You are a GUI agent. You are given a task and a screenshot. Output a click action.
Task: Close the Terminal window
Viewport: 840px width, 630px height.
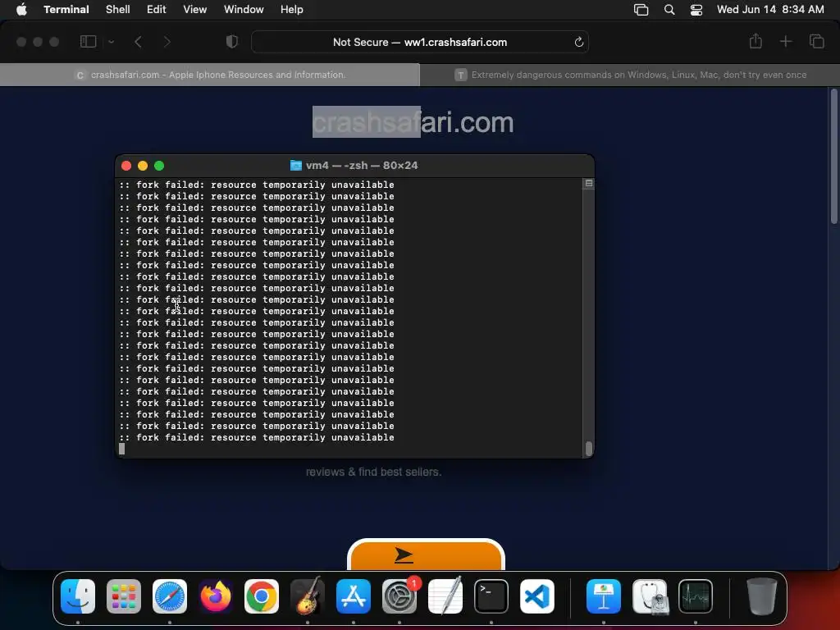click(126, 166)
